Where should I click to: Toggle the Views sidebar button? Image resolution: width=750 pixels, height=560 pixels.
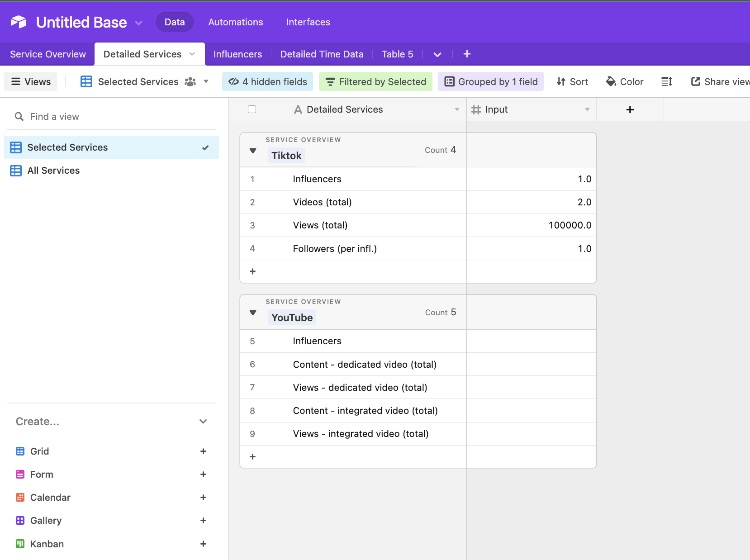tap(31, 82)
